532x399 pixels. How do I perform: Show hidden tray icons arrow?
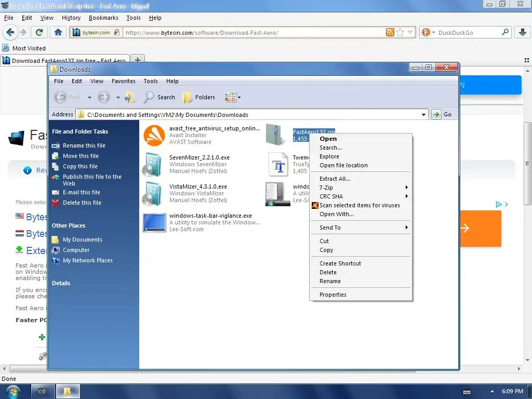click(492, 391)
